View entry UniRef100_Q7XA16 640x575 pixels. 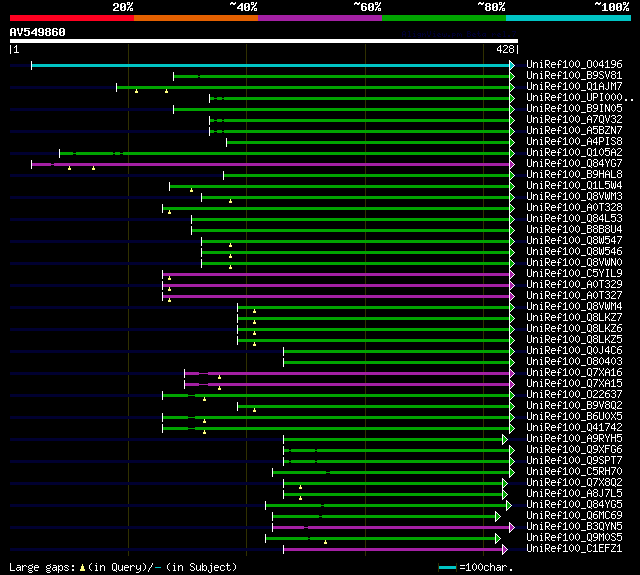coord(574,373)
